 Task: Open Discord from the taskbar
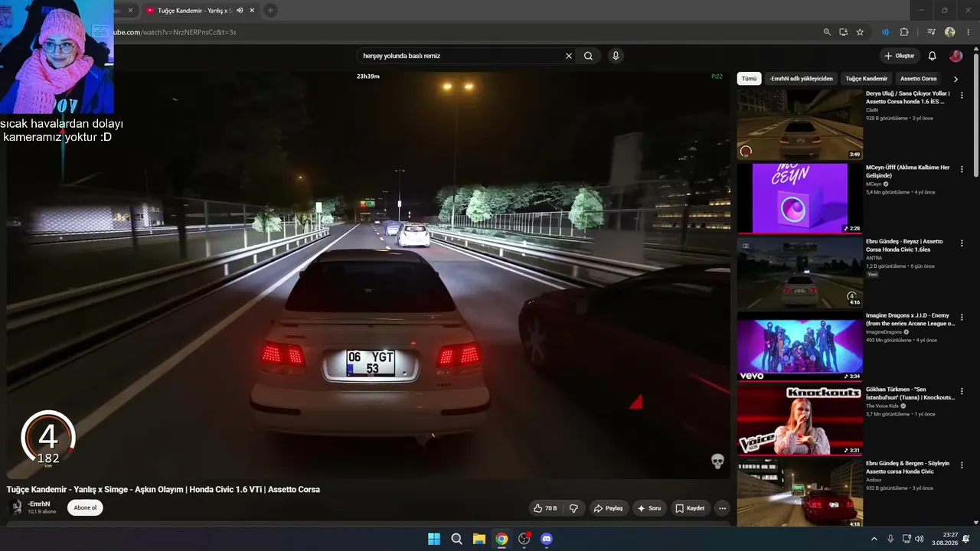[547, 539]
